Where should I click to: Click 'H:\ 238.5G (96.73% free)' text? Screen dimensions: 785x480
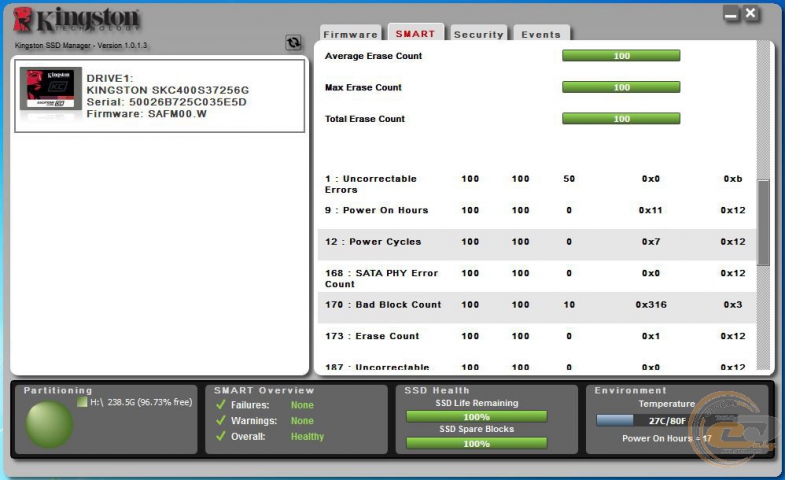click(141, 402)
